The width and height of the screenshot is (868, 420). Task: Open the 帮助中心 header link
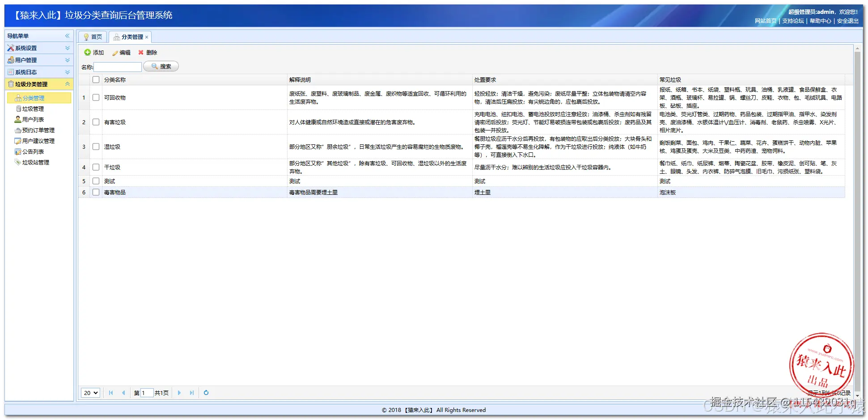[x=820, y=21]
